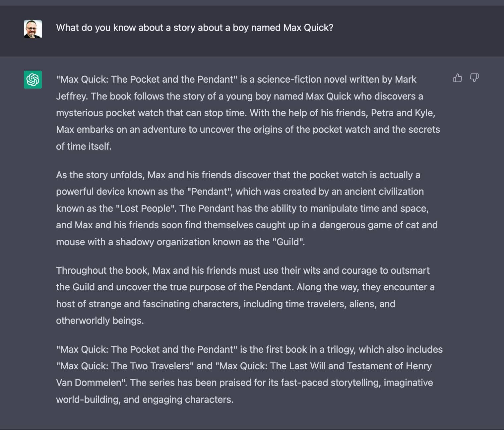
Task: Click the thumbs up feedback icon
Action: [x=457, y=78]
